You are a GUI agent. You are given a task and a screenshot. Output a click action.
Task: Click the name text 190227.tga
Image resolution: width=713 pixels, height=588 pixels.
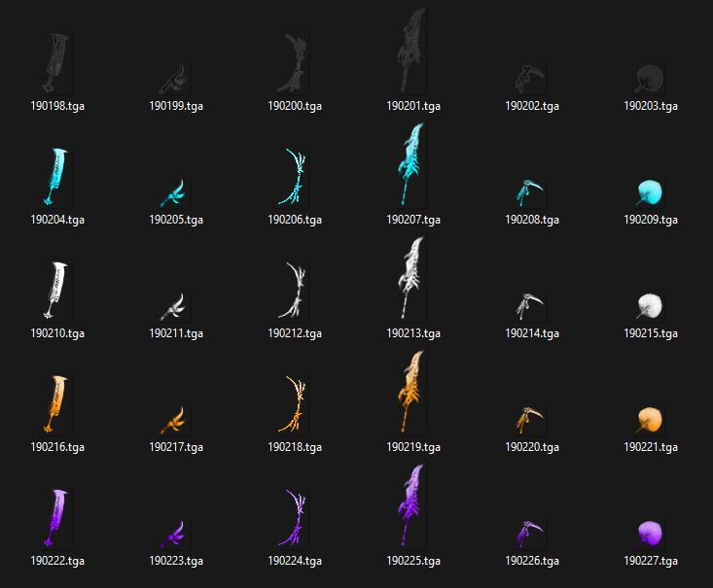coord(651,561)
